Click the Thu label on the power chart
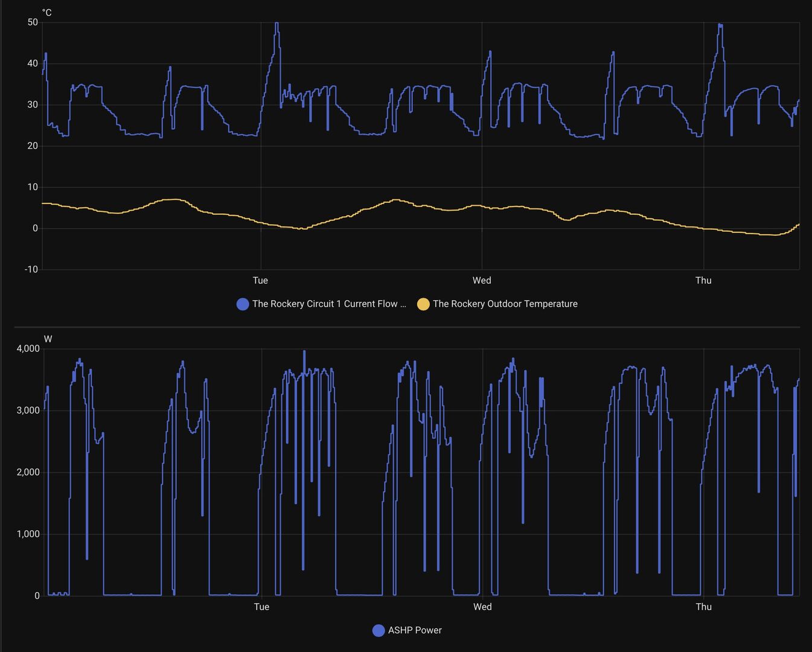 pos(704,607)
